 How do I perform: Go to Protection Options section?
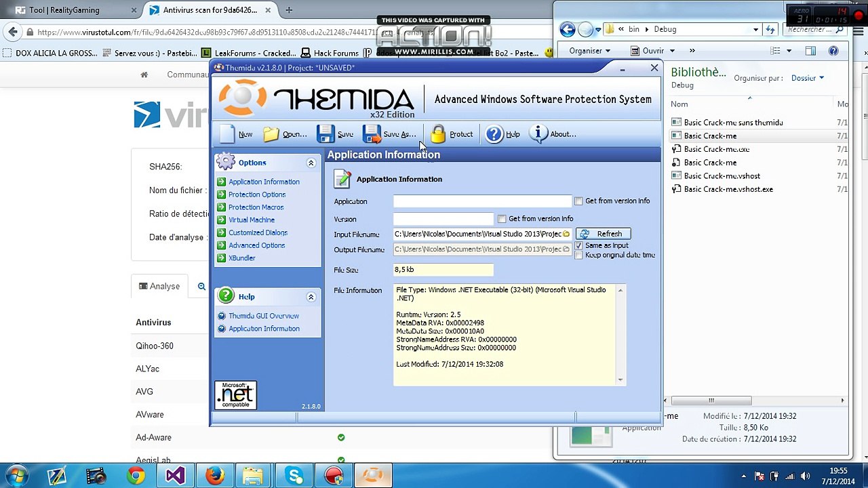pyautogui.click(x=257, y=195)
